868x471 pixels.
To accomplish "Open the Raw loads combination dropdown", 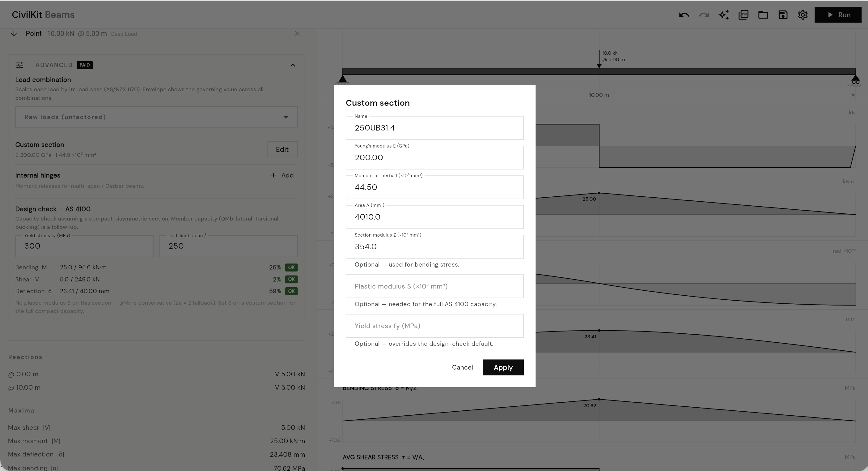I will [156, 117].
